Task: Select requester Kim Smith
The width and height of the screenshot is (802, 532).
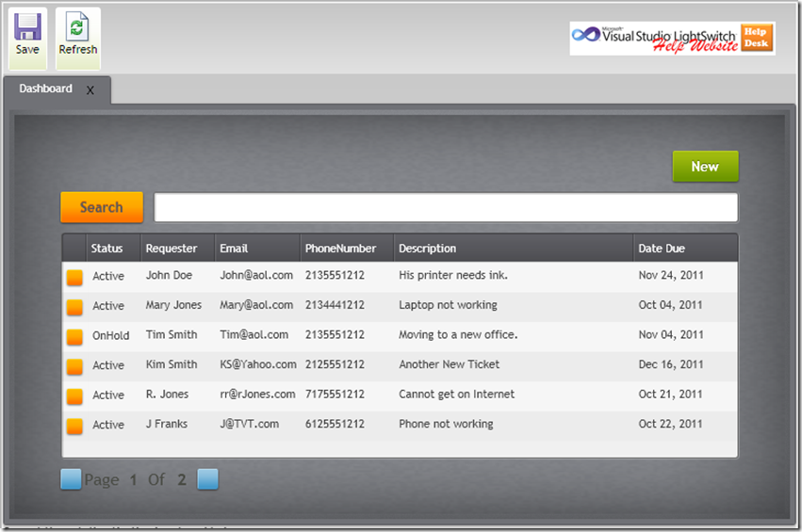Action: [172, 364]
